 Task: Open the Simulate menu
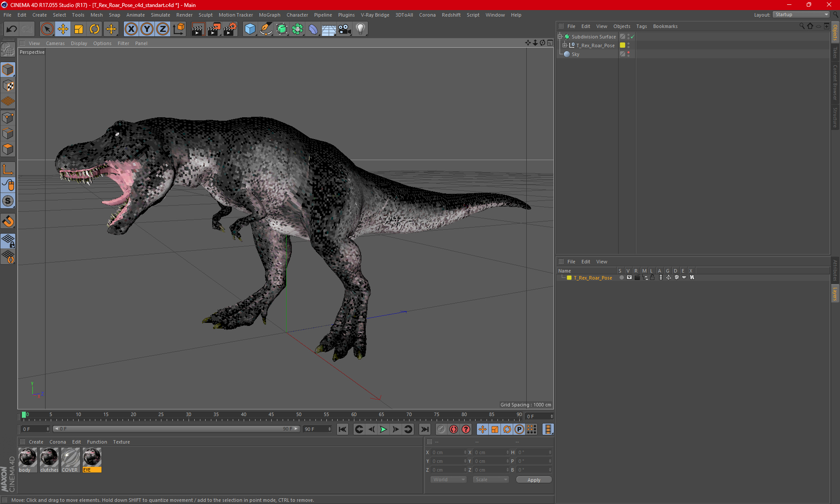coord(160,15)
